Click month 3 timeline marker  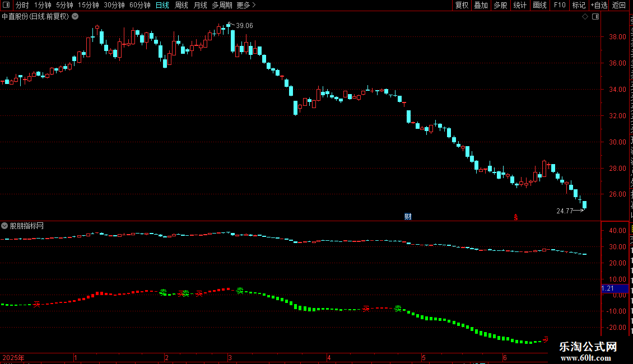(230, 357)
